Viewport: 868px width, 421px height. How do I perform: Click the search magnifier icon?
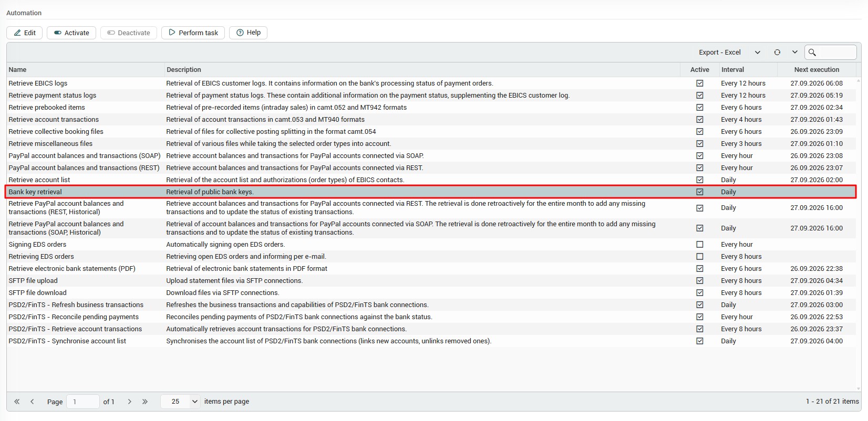click(812, 52)
